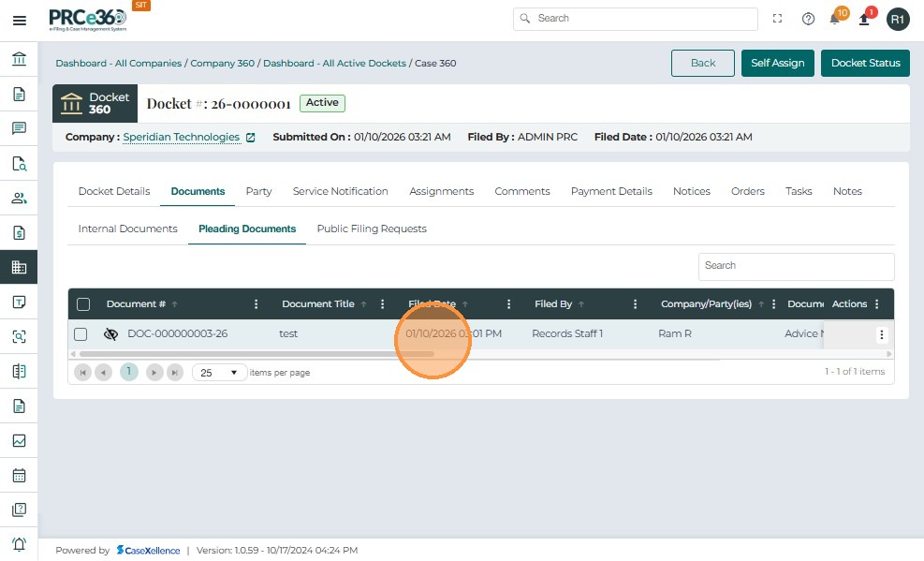Switch to Internal Documents sub-tab
This screenshot has height=561, width=924.
tap(128, 229)
